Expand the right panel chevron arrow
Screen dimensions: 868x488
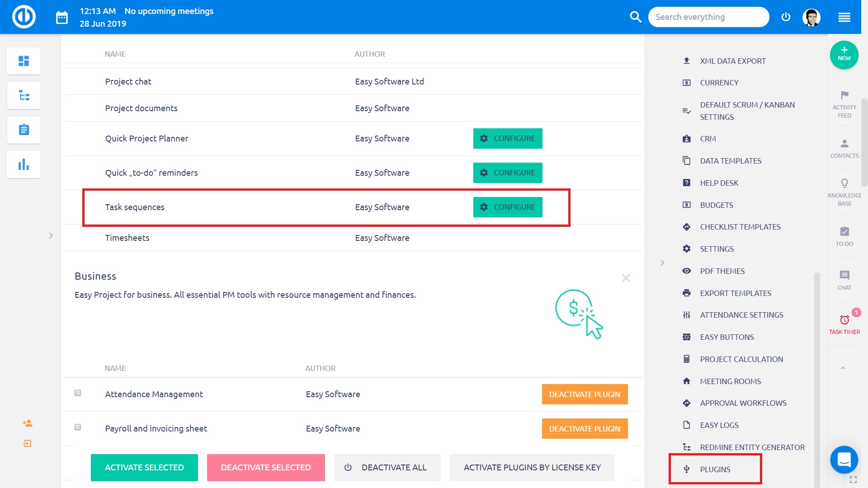(x=662, y=263)
